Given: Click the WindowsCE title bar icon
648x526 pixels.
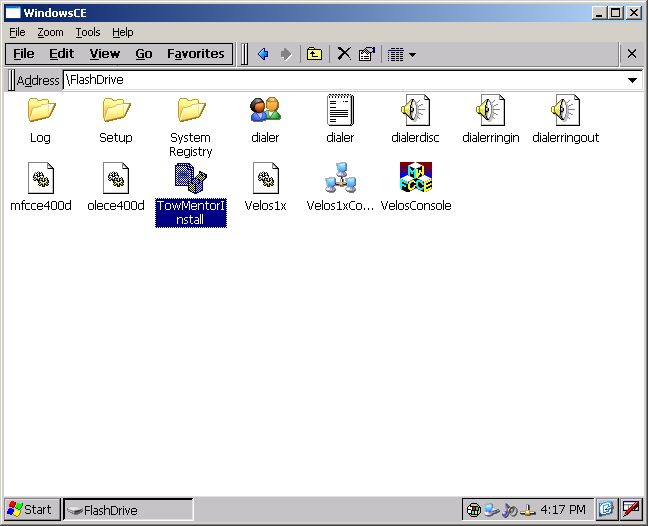Looking at the screenshot, I should tap(13, 13).
